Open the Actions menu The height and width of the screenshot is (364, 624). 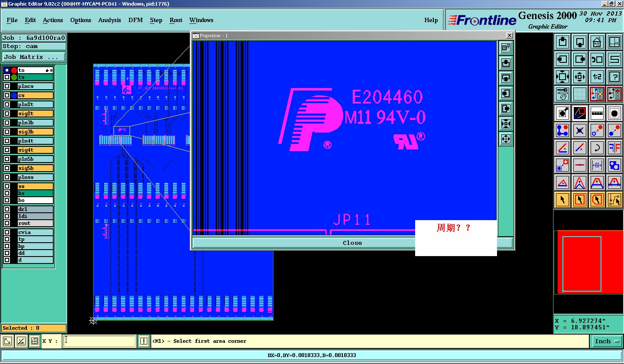53,20
